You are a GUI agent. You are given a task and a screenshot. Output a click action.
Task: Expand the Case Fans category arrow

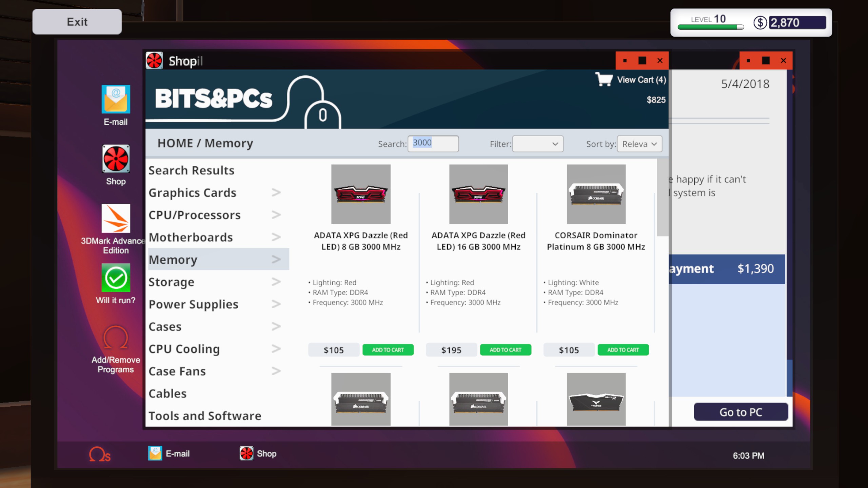point(276,371)
